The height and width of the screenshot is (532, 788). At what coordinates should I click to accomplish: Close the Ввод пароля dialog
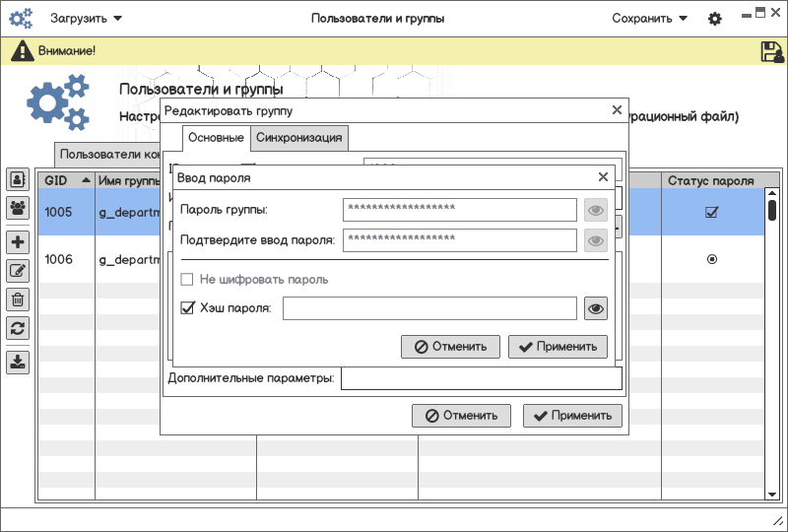pos(603,177)
